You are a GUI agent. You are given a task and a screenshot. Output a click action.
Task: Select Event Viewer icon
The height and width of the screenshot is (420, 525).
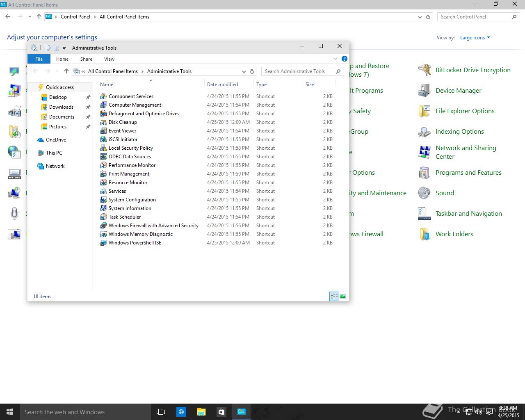[x=104, y=131]
